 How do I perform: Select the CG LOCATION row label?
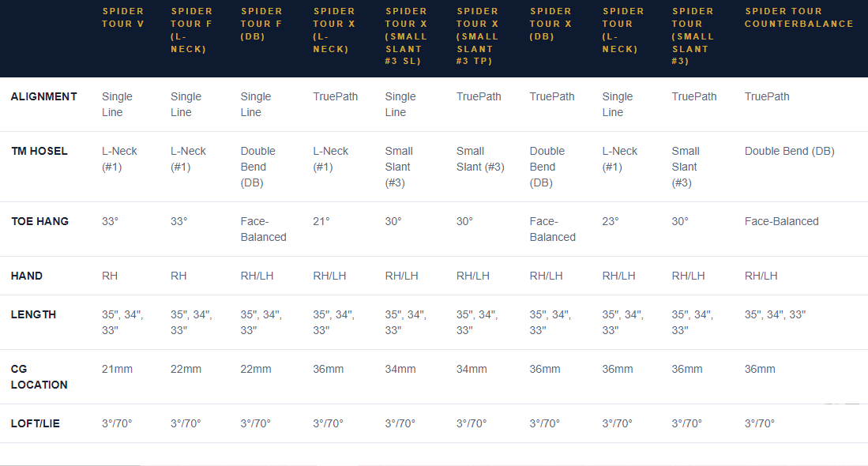pos(39,377)
